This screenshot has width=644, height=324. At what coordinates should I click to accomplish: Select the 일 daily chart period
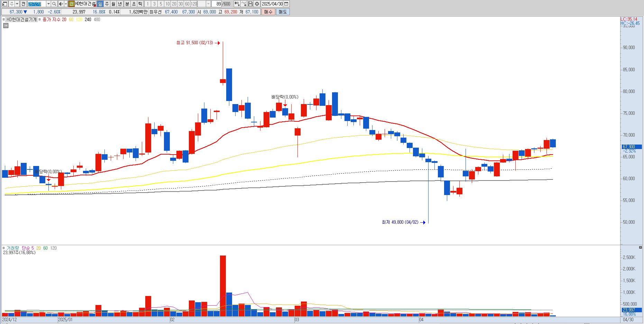click(100, 4)
